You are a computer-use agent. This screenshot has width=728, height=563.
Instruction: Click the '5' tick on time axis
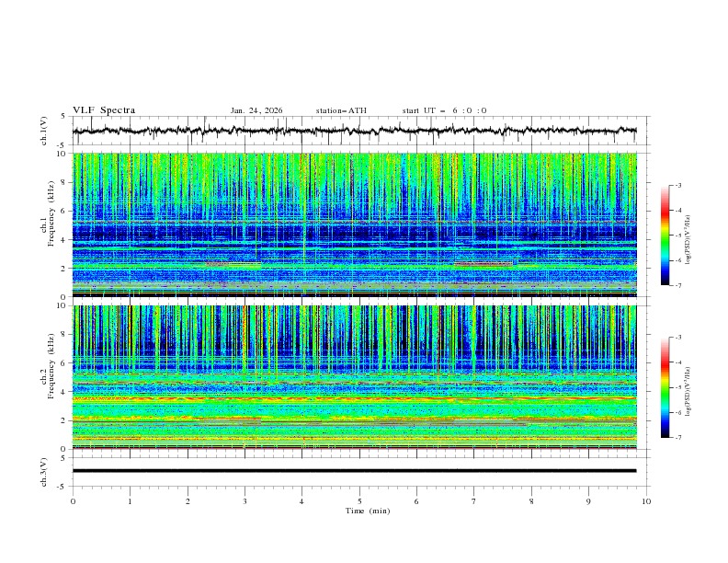pos(359,501)
